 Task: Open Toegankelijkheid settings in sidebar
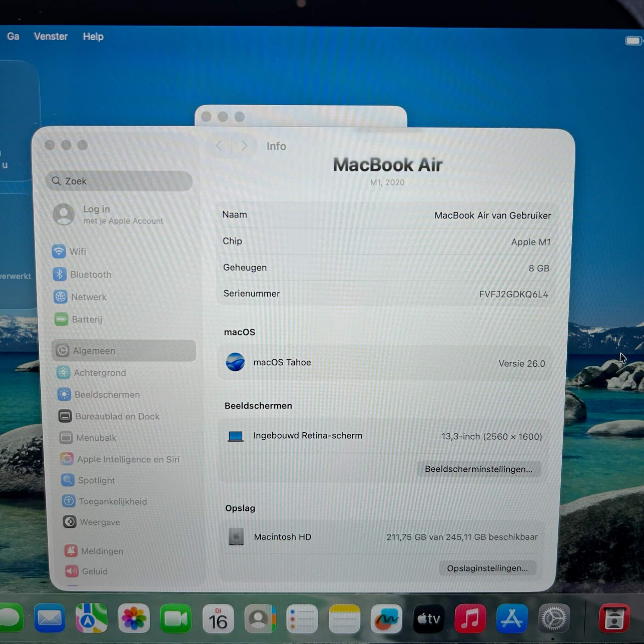click(104, 501)
